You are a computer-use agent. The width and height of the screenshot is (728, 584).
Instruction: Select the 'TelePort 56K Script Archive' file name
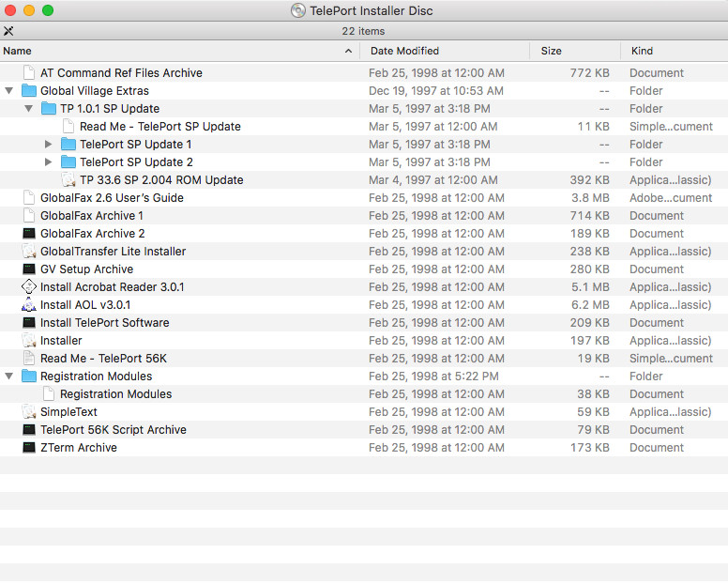pos(114,429)
